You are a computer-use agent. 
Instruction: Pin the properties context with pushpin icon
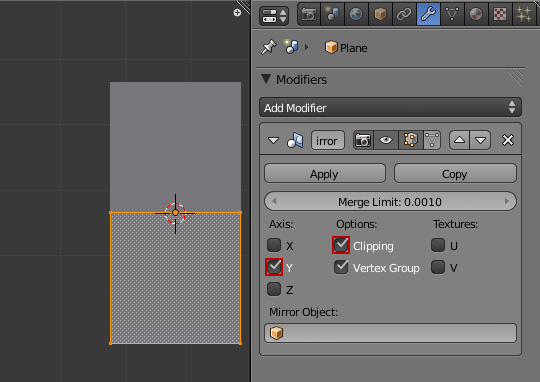coord(268,47)
